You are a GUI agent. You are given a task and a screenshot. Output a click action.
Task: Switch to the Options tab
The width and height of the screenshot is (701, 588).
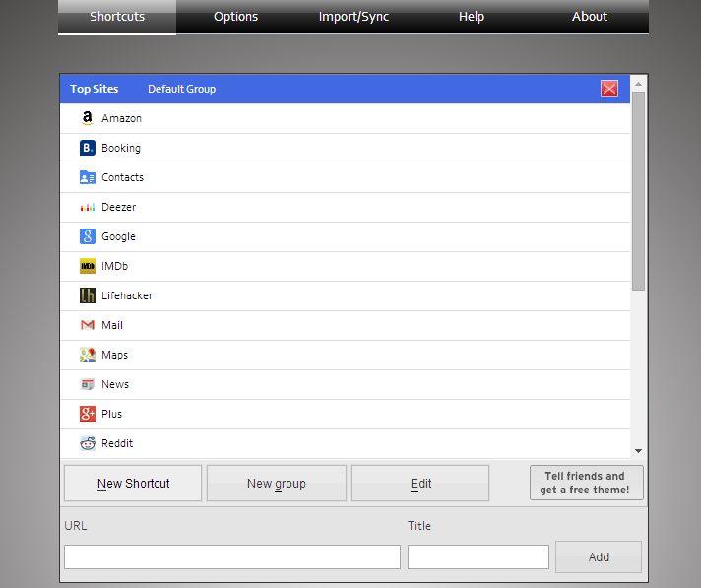tap(235, 17)
